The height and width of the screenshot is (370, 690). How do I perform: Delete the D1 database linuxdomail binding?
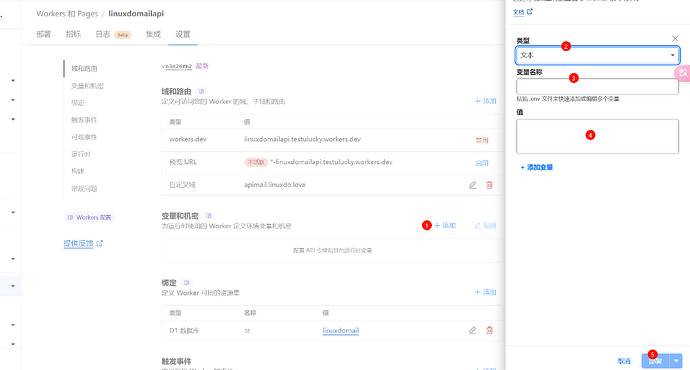[489, 330]
